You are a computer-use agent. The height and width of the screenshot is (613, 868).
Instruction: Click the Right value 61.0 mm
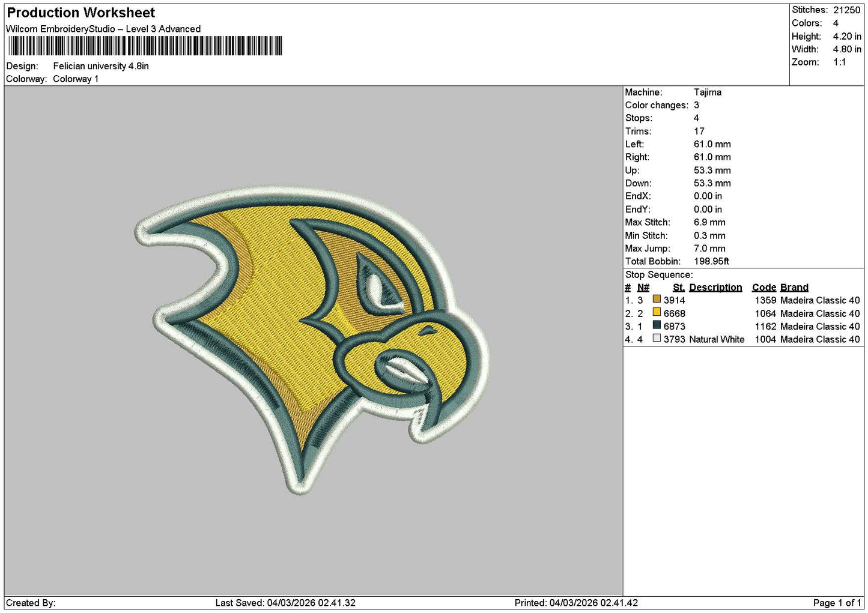(712, 157)
